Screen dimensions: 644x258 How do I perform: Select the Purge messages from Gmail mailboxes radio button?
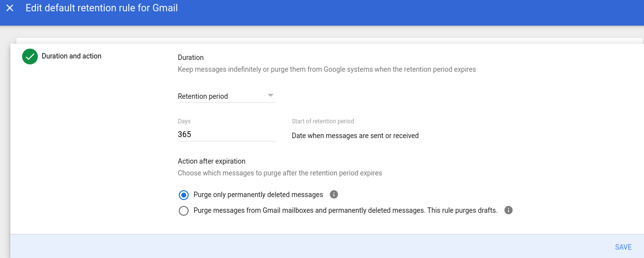tap(184, 211)
